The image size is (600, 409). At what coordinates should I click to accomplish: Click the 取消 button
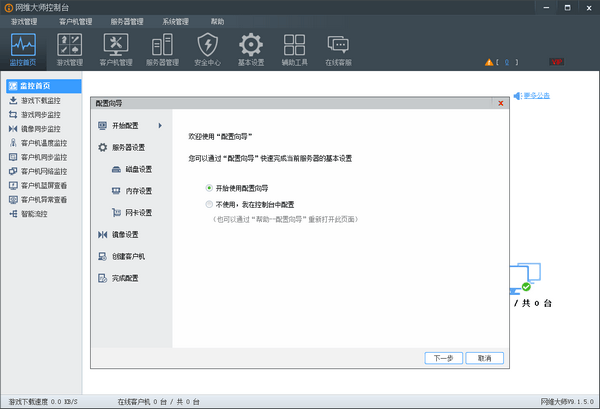[484, 358]
